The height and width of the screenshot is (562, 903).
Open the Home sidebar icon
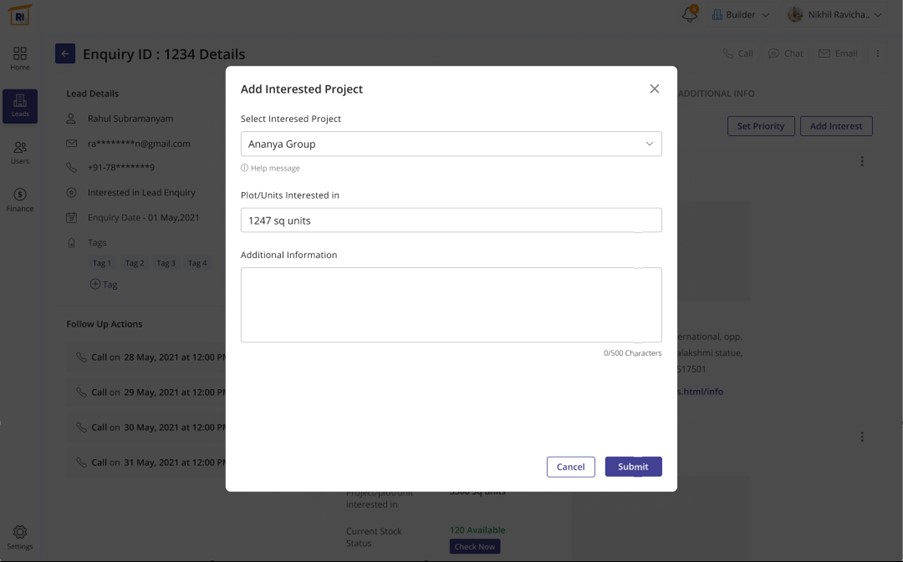point(20,57)
